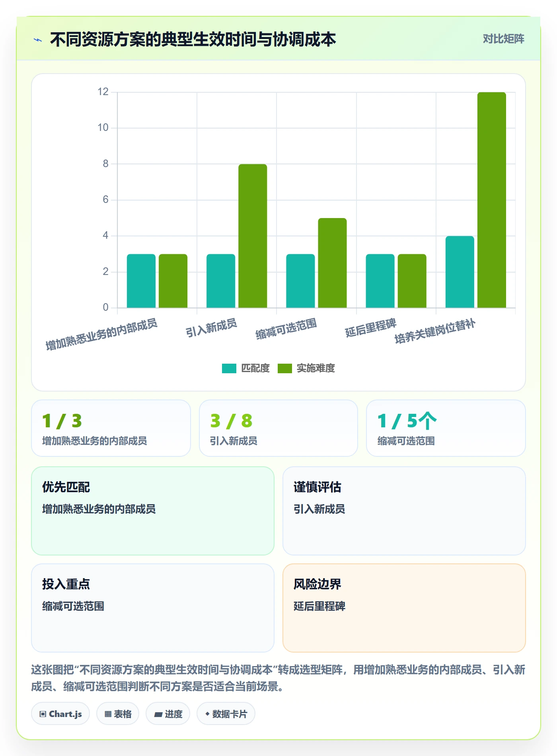Image resolution: width=557 pixels, height=756 pixels.
Task: Click the y-axis value 12
Action: (x=103, y=92)
